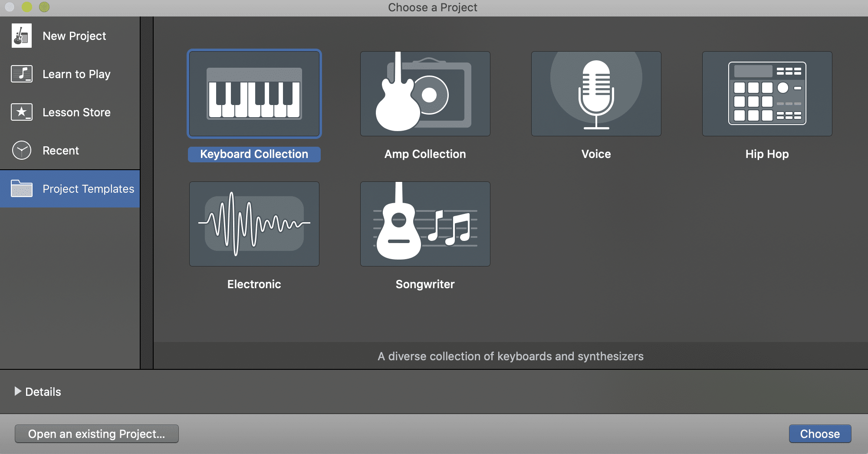Image resolution: width=868 pixels, height=454 pixels.
Task: Choose the Voice microphone template
Action: [595, 93]
